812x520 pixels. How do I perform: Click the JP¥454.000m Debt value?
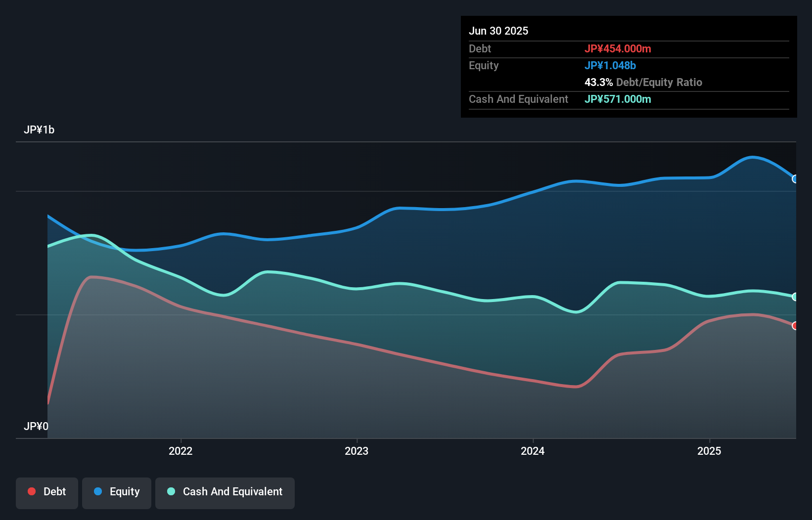[618, 48]
